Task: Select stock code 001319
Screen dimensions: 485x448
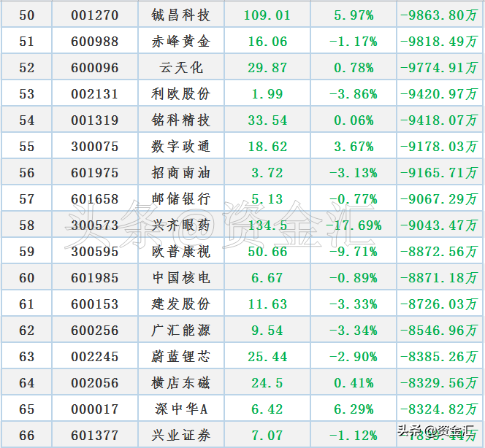Action: (95, 120)
